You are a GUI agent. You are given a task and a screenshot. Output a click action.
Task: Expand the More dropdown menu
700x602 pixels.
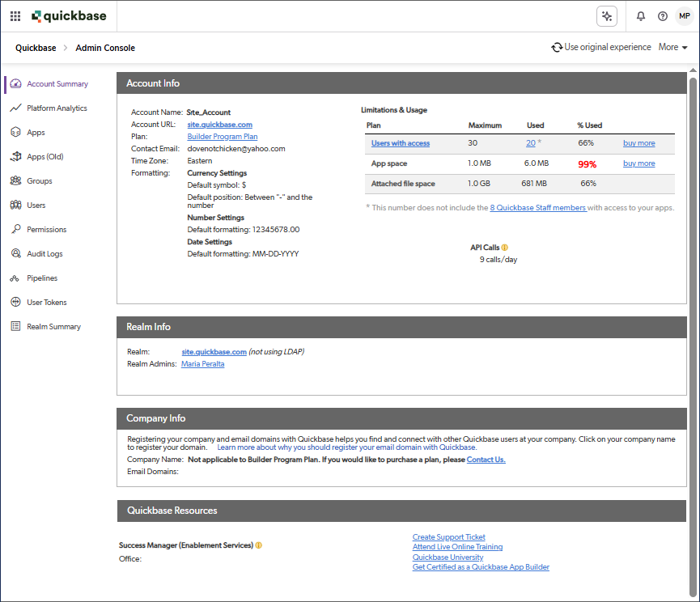click(672, 48)
